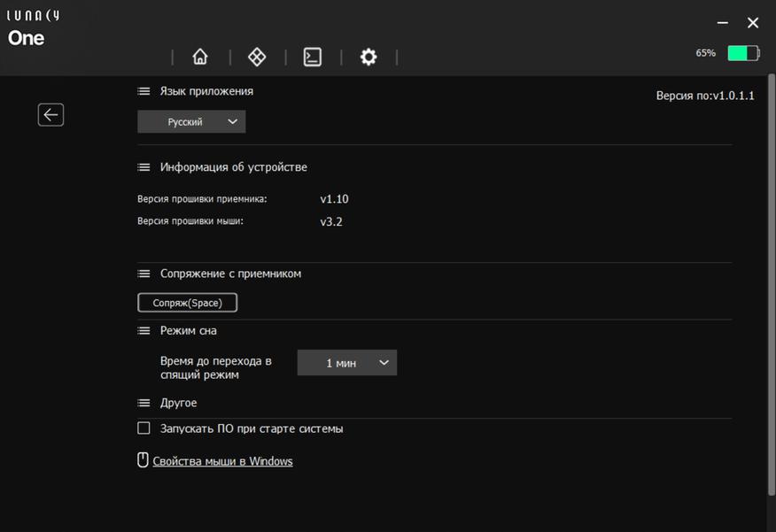776x532 pixels.
Task: Click the list icon beside Другое
Action: pos(144,403)
